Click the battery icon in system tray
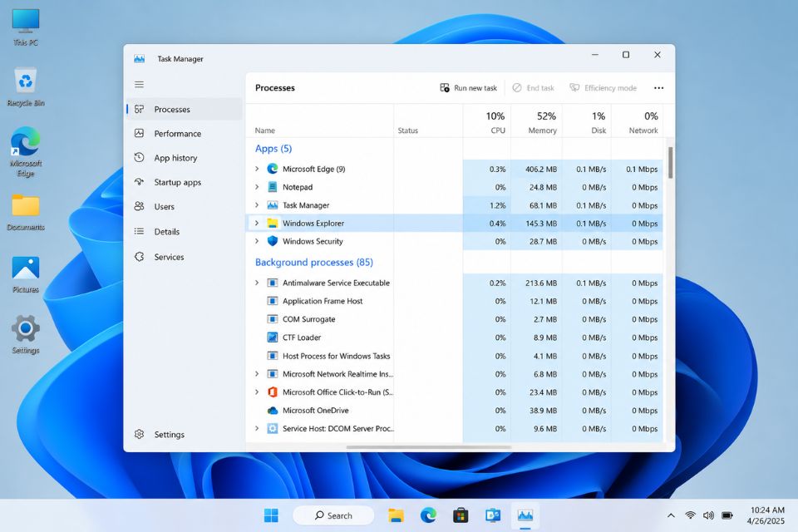The height and width of the screenshot is (532, 798). click(x=727, y=515)
